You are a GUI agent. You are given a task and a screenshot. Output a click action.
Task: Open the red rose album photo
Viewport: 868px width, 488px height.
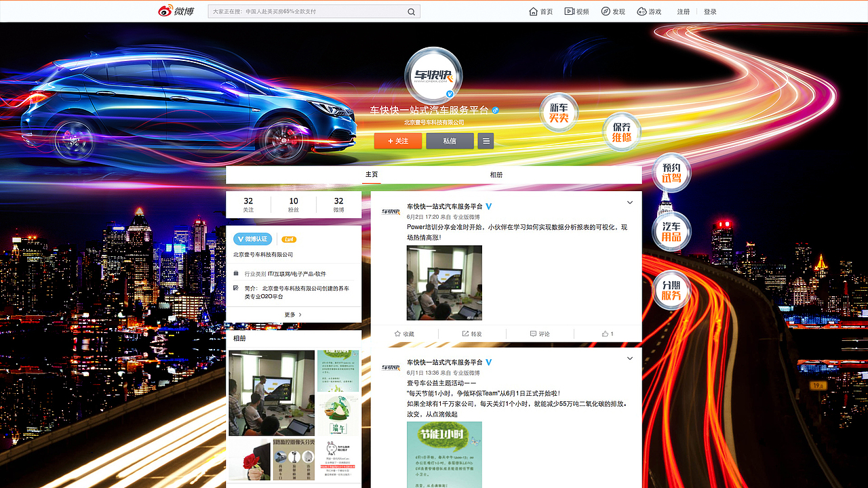click(250, 459)
